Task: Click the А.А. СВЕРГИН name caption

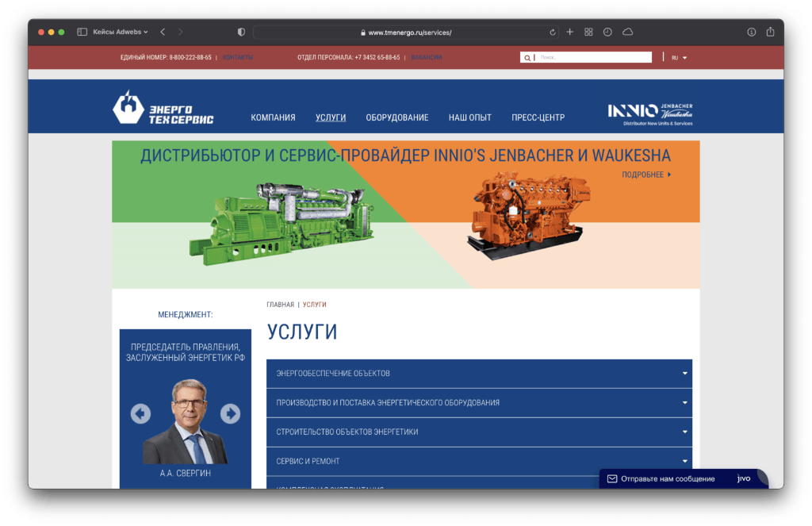Action: click(186, 473)
